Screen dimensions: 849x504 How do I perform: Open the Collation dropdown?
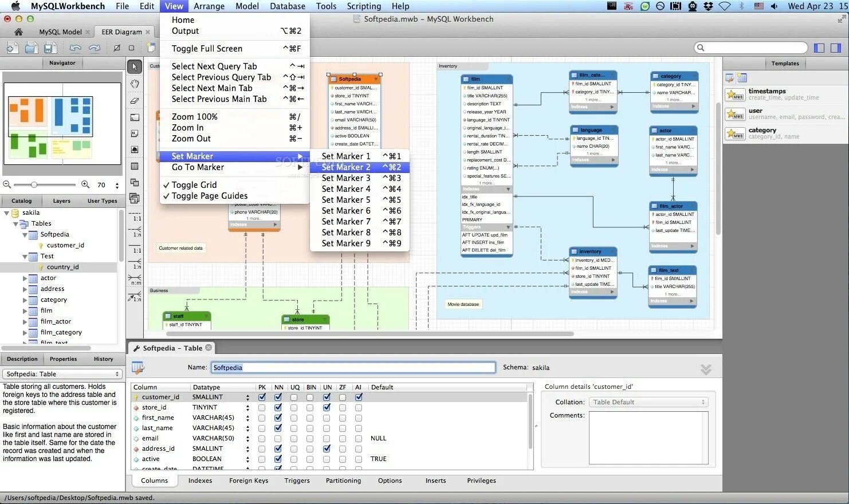coord(648,402)
